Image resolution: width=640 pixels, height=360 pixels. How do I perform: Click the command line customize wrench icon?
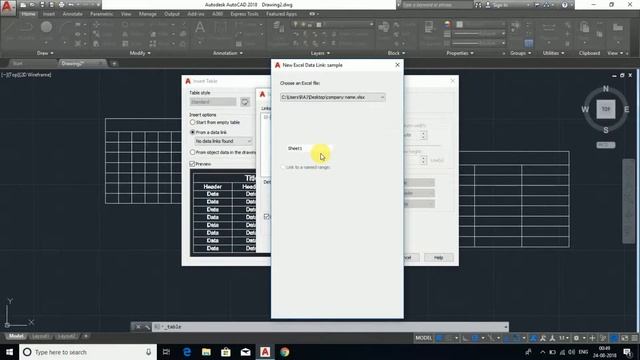point(147,327)
